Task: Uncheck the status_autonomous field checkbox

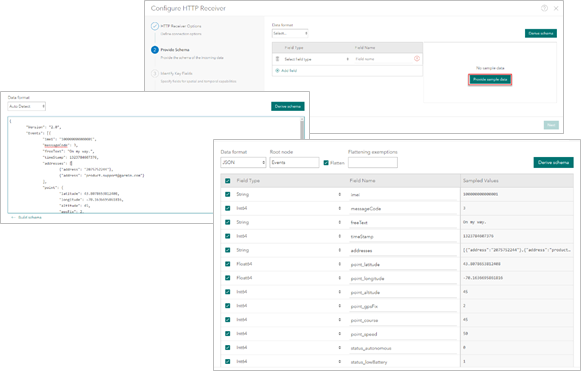Action: pos(228,347)
